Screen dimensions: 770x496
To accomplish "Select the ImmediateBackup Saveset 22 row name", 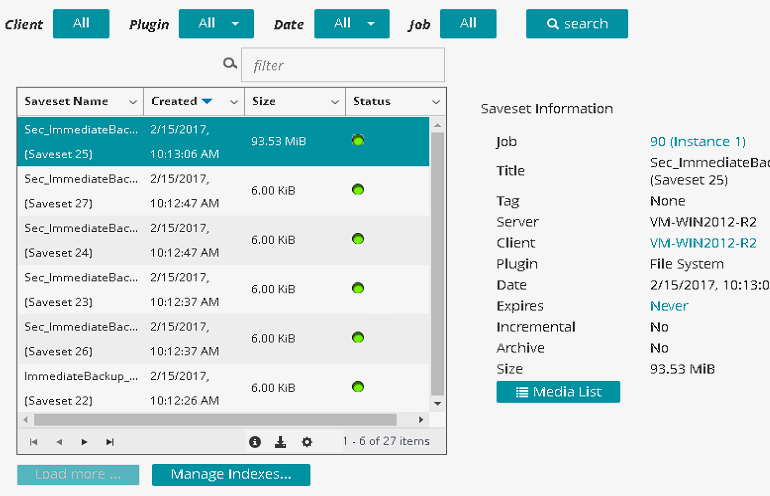I will 81,388.
